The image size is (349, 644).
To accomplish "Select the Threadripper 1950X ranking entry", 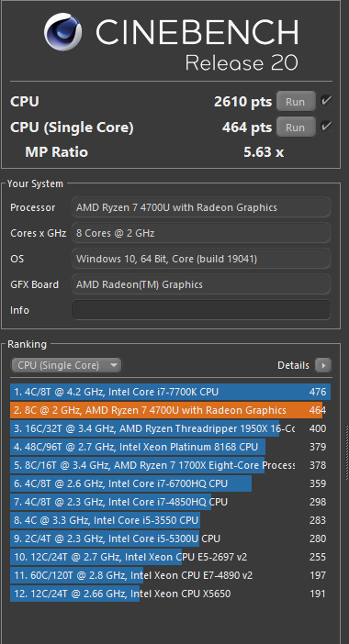I will (170, 428).
